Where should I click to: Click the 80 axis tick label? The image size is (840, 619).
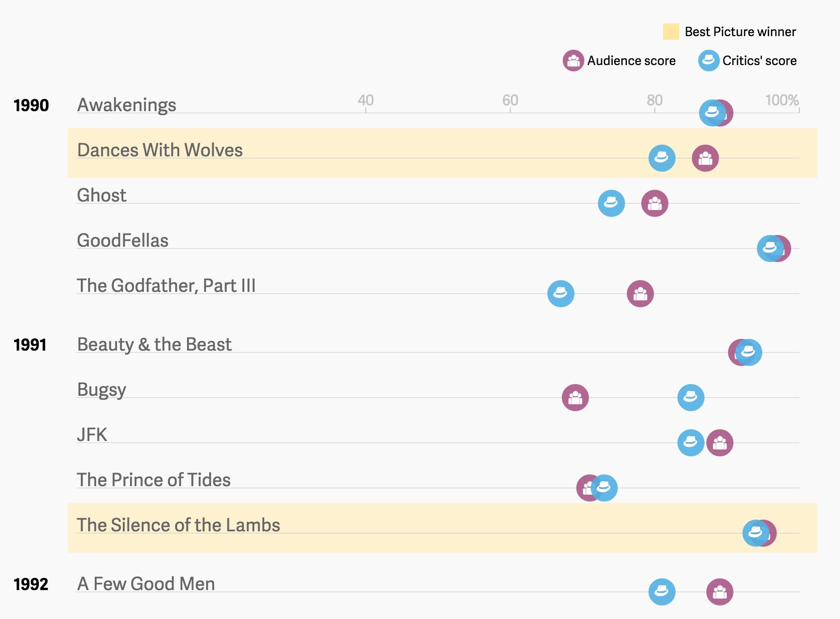[654, 100]
